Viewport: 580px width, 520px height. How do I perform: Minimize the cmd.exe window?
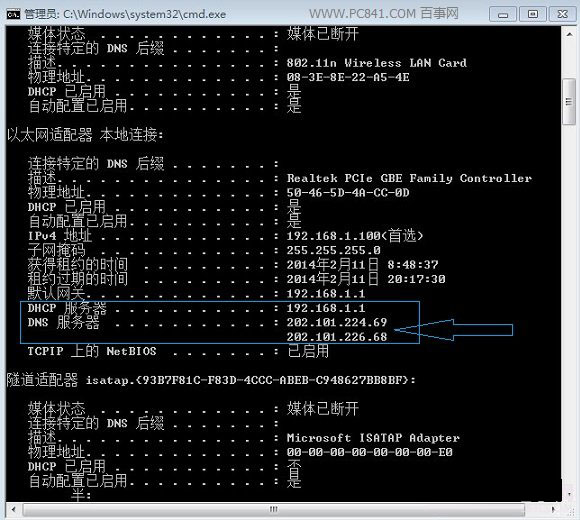503,14
